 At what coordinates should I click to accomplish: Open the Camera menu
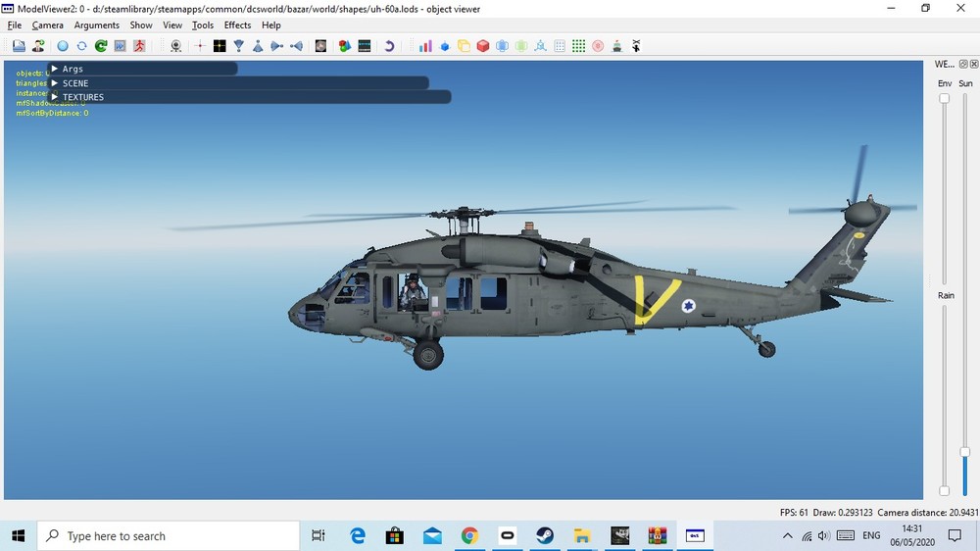pos(47,25)
